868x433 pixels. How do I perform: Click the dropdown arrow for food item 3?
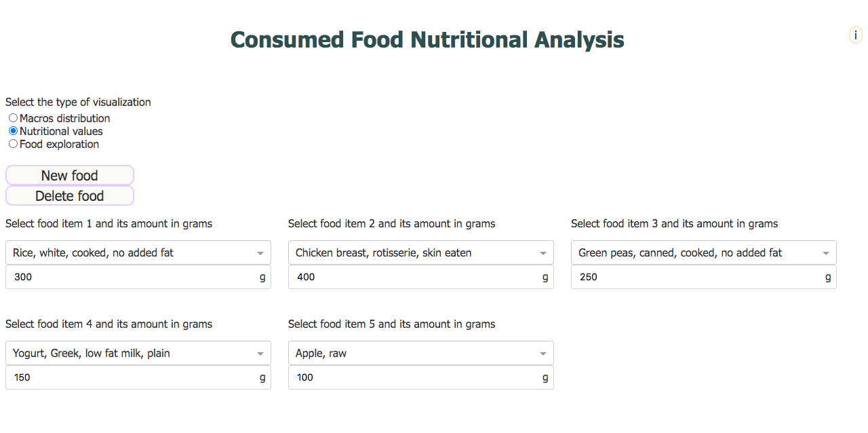pos(826,253)
